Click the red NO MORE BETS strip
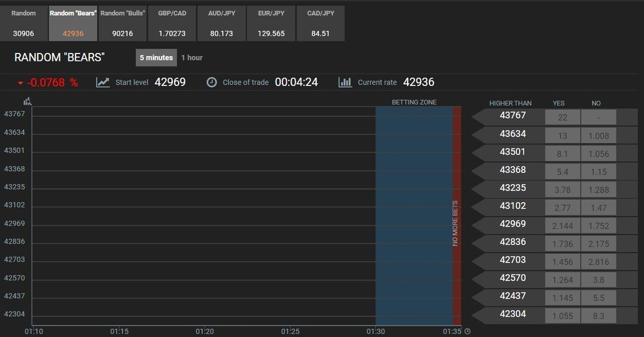 (457, 216)
